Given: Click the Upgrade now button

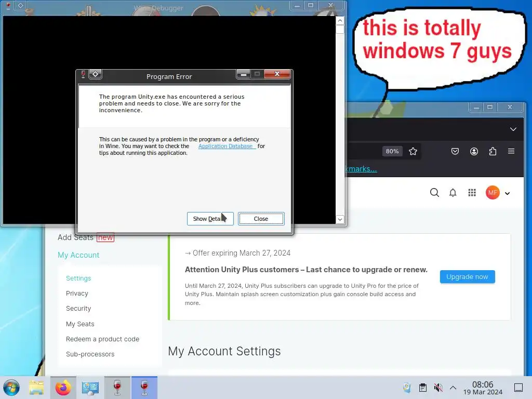Looking at the screenshot, I should pos(467,277).
